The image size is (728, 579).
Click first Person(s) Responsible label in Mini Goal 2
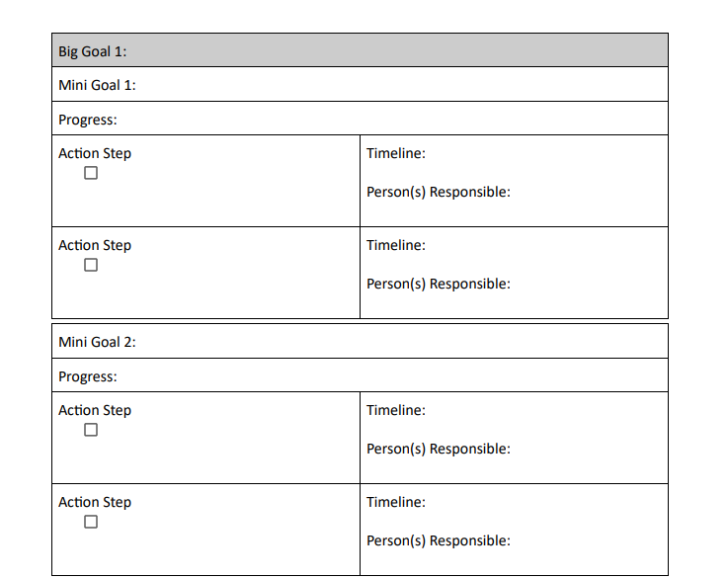[x=439, y=449]
